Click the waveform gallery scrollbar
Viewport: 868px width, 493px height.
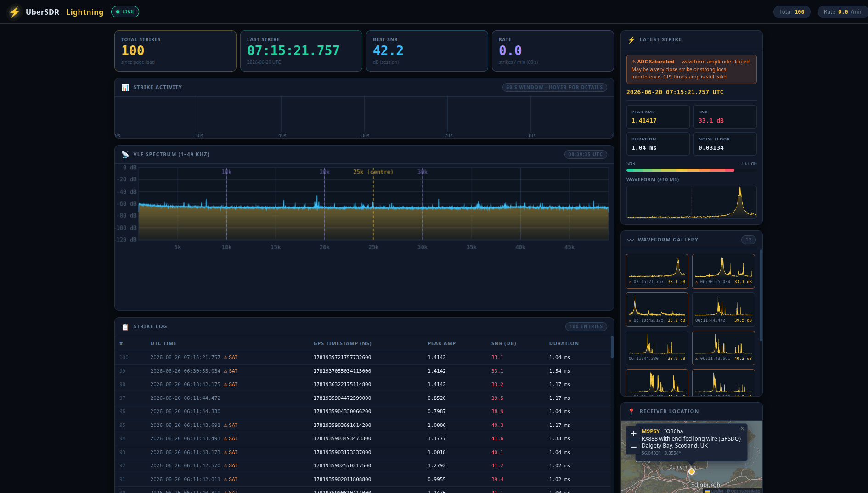point(761,295)
